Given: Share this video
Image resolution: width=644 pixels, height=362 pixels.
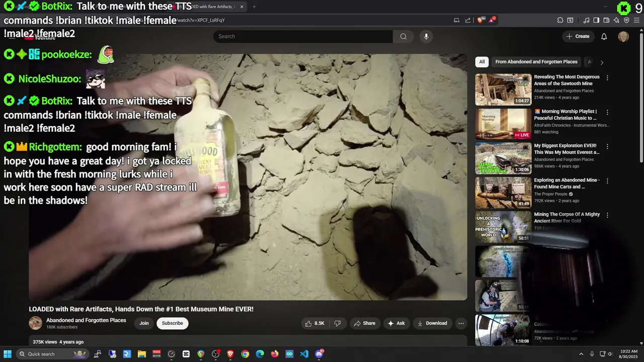Looking at the screenshot, I should (x=364, y=323).
